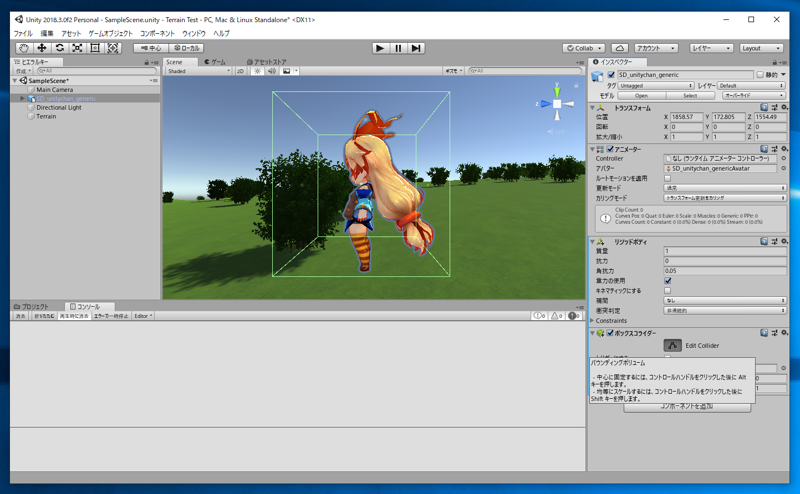Select Main Camera in Hierarchy

click(x=55, y=89)
